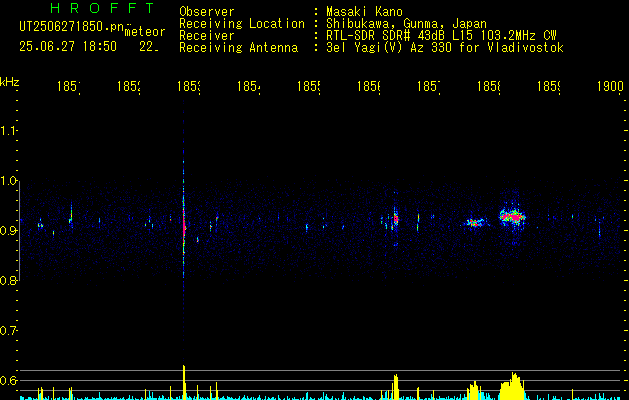Click the word "meteor" under the filename
The width and height of the screenshot is (629, 400).
[145, 32]
